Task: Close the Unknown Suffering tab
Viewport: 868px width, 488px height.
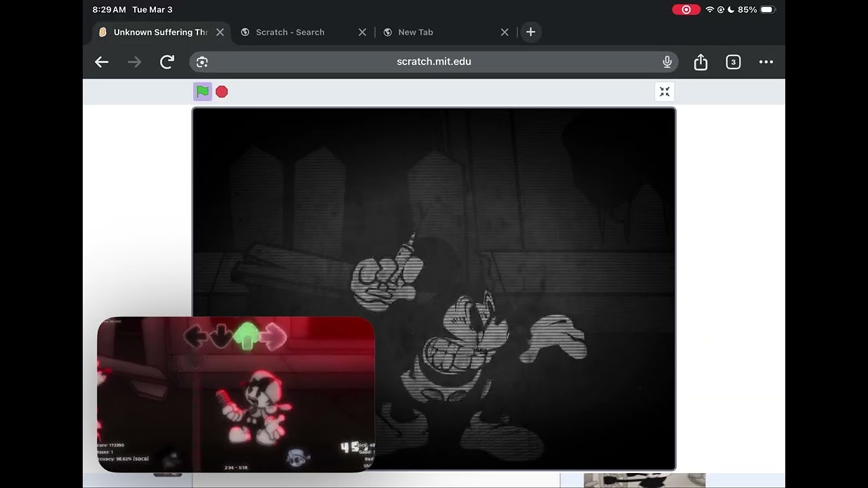Action: (220, 32)
